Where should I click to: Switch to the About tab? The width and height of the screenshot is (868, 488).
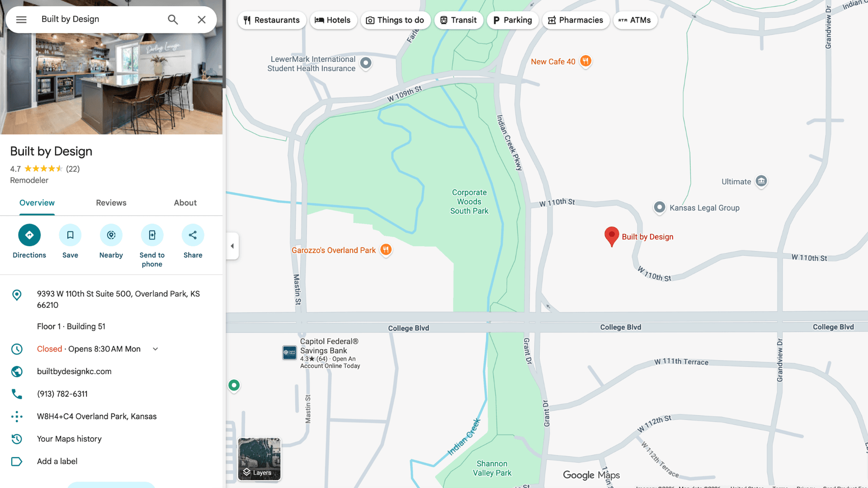(x=185, y=203)
